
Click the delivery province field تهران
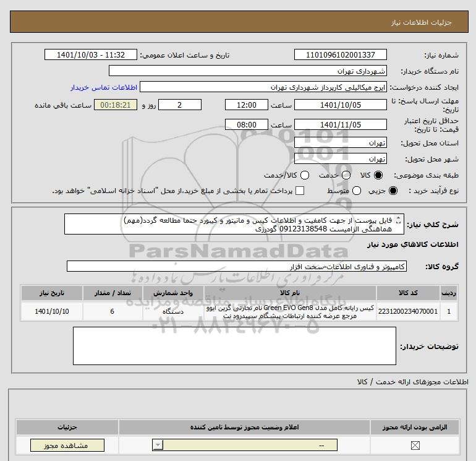340,142
